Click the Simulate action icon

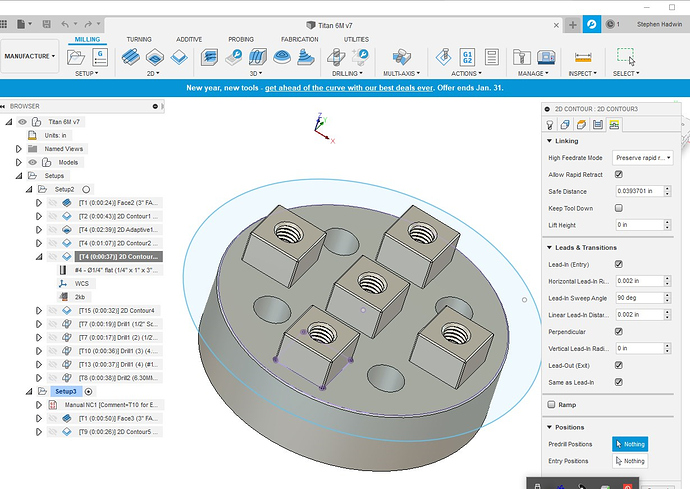point(444,57)
